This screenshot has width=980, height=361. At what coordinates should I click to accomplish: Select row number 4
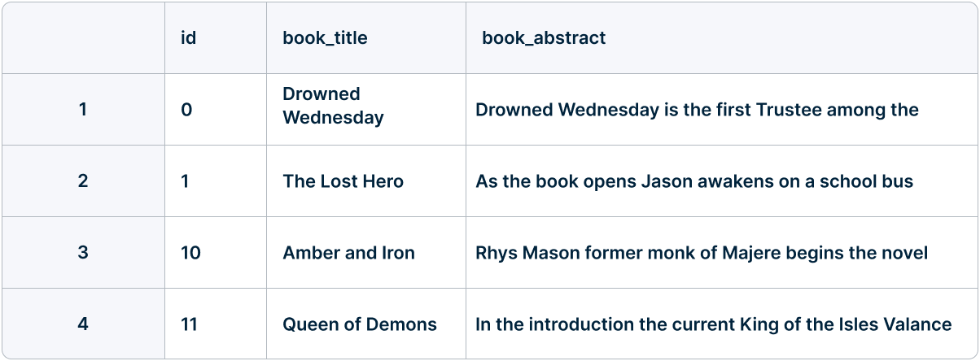[83, 324]
